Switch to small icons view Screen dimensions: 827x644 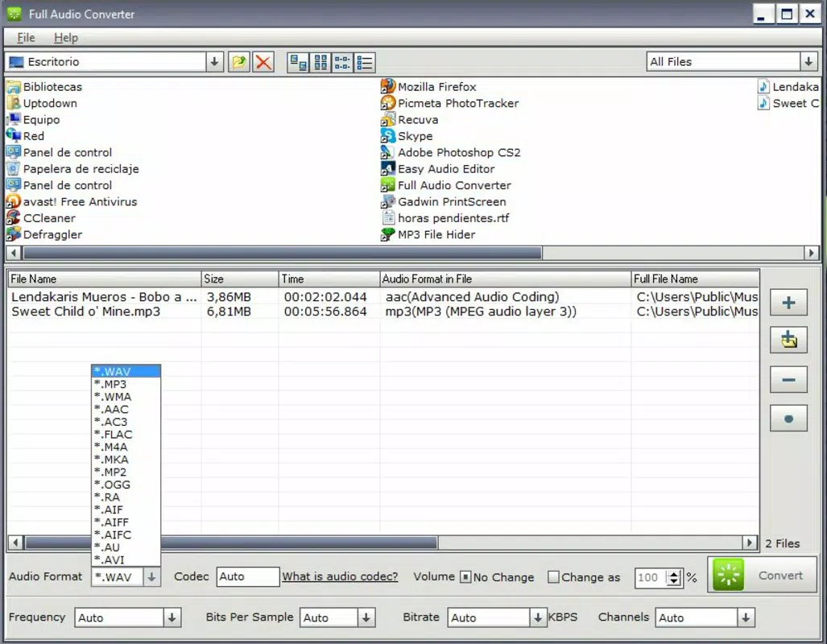(x=320, y=62)
